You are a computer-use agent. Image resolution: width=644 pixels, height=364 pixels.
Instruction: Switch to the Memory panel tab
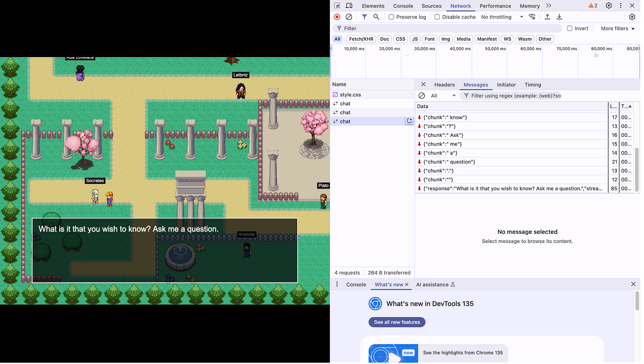click(x=529, y=6)
